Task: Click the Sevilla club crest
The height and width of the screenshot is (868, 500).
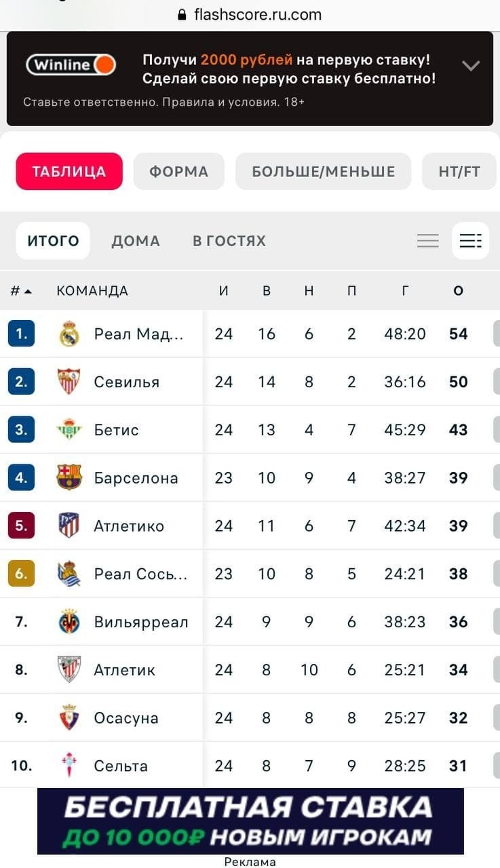Action: click(x=69, y=382)
